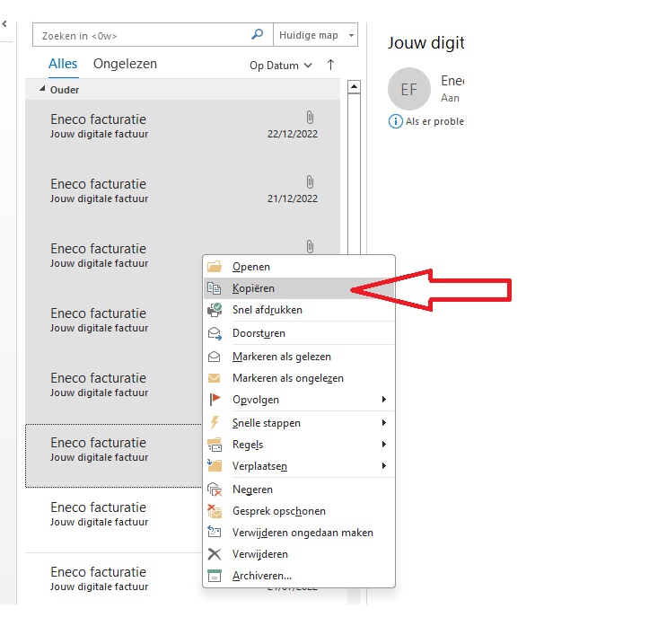The height and width of the screenshot is (644, 649).
Task: Switch to the Alles tab
Action: pos(63,64)
